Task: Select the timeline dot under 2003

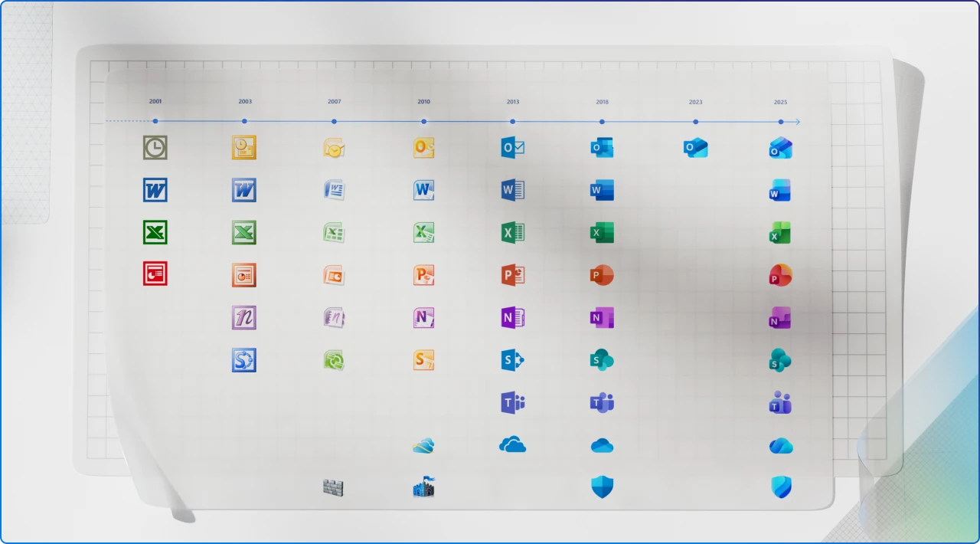Action: click(244, 121)
